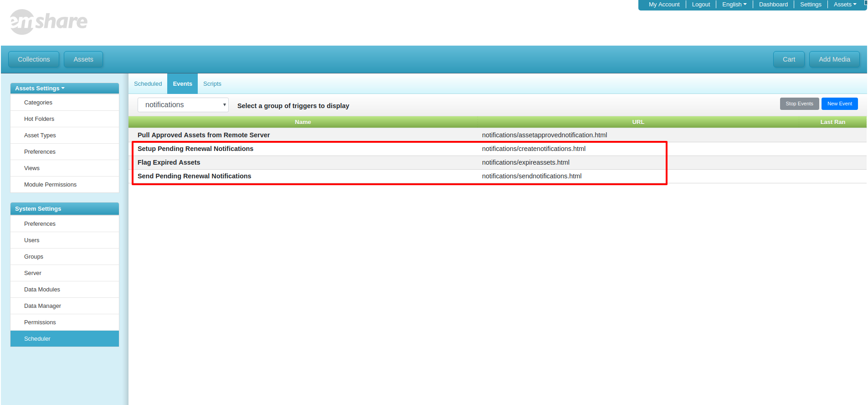Click the EMshare logo

click(x=48, y=21)
